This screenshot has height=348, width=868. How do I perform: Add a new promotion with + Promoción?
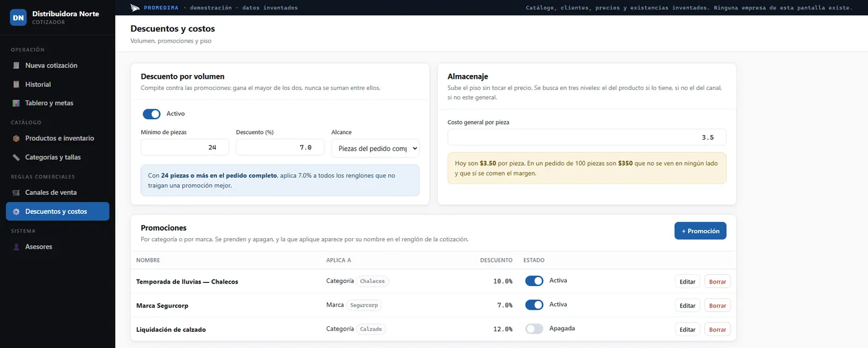coord(700,231)
